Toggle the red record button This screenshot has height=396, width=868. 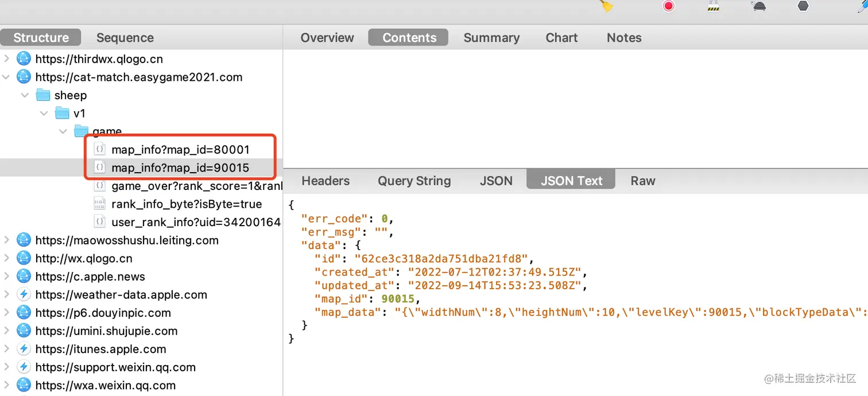click(x=669, y=6)
